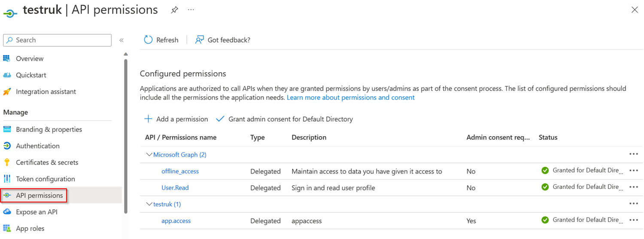Screen dimensions: 644x239
Task: Click the sidebar scroll-up arrow
Action: coord(126,54)
